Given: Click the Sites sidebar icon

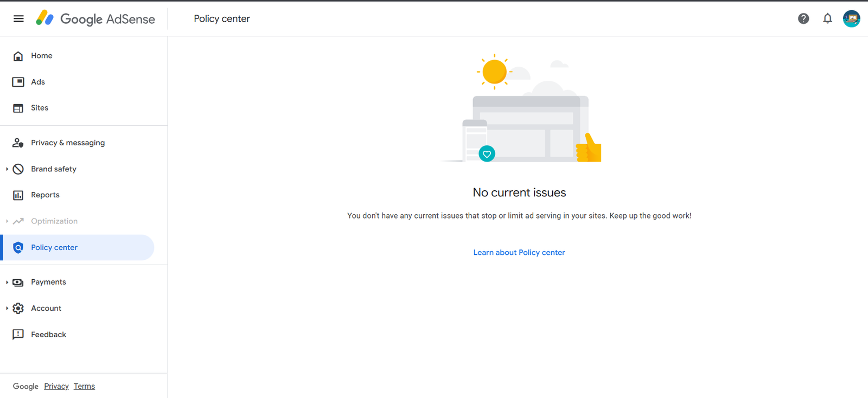Looking at the screenshot, I should click(18, 108).
